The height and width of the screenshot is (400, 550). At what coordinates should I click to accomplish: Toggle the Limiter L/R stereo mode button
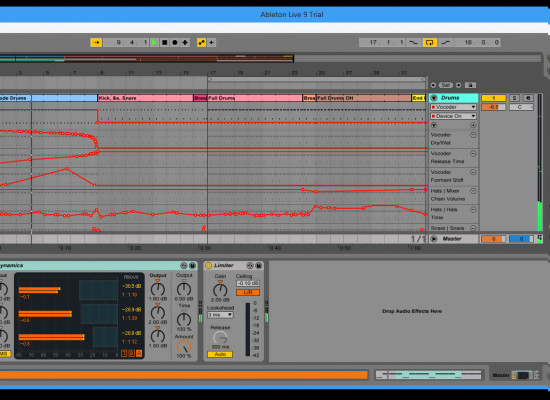pos(248,292)
